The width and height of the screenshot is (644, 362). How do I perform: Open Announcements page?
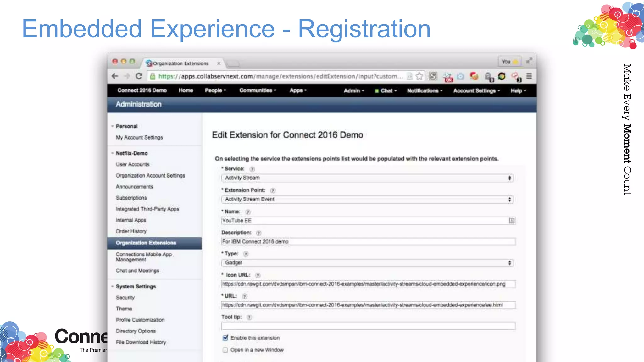tap(134, 187)
